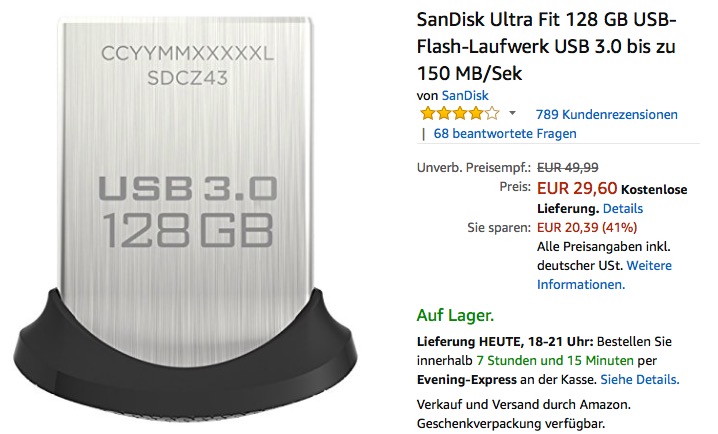
Task: Click the Evening-Express delivery text
Action: [x=467, y=380]
